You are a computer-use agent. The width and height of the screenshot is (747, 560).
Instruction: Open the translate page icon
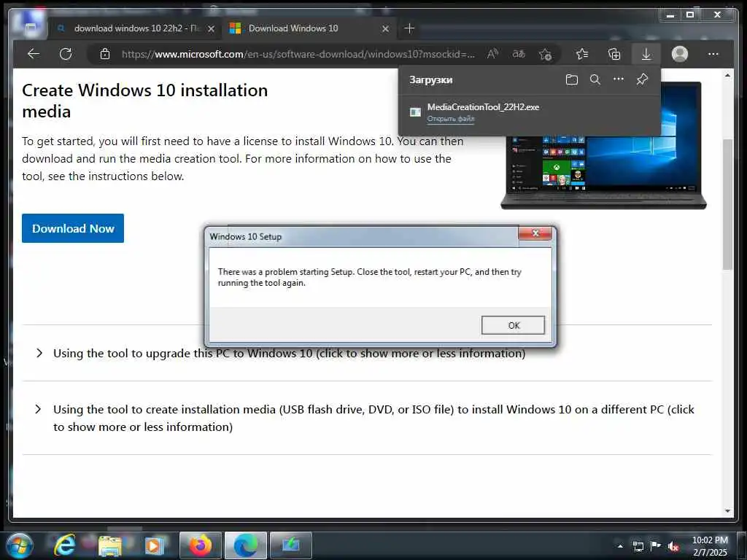[519, 54]
